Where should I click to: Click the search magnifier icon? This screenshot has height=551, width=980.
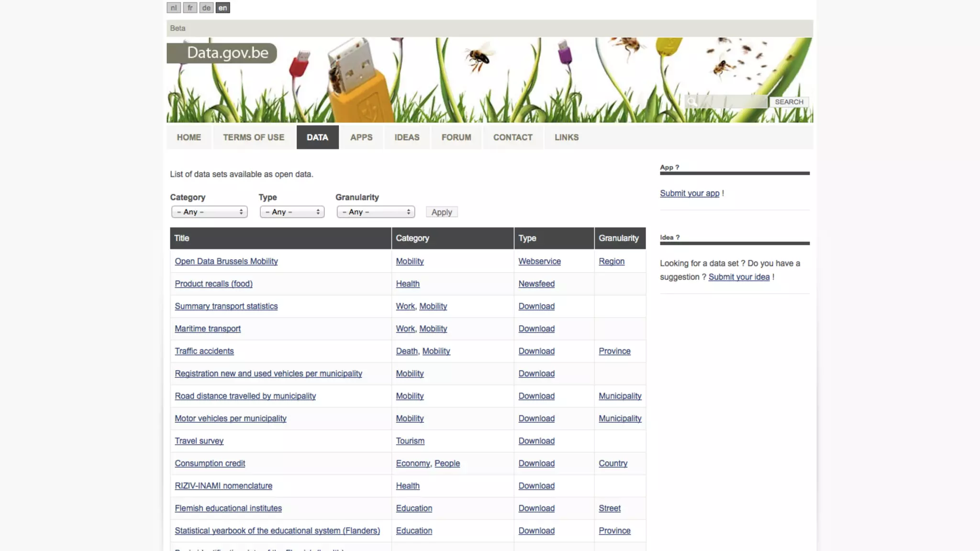click(691, 101)
